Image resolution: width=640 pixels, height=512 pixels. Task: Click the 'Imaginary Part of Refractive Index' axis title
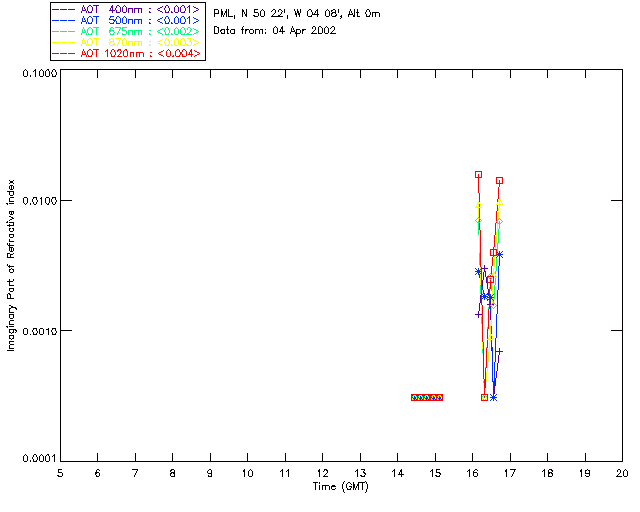pyautogui.click(x=11, y=265)
